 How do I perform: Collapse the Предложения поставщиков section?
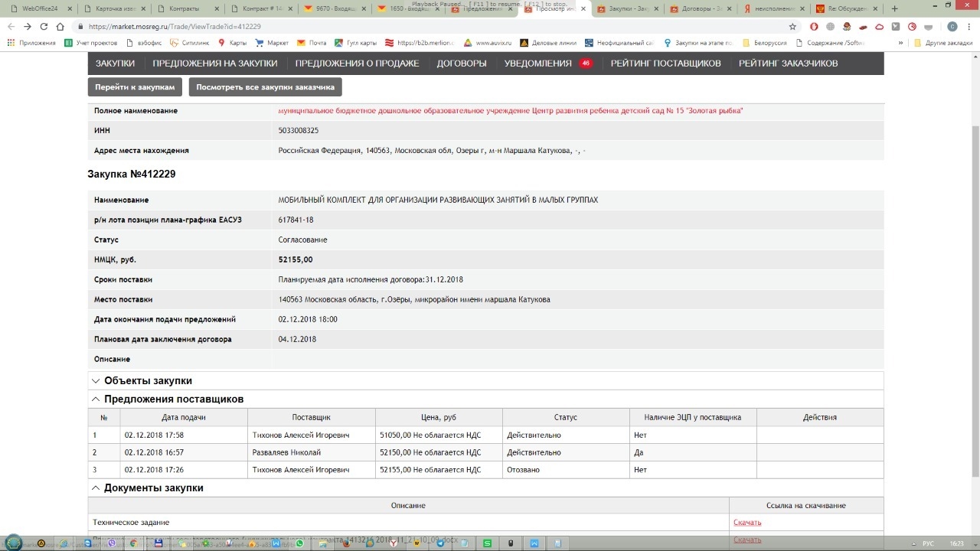96,399
